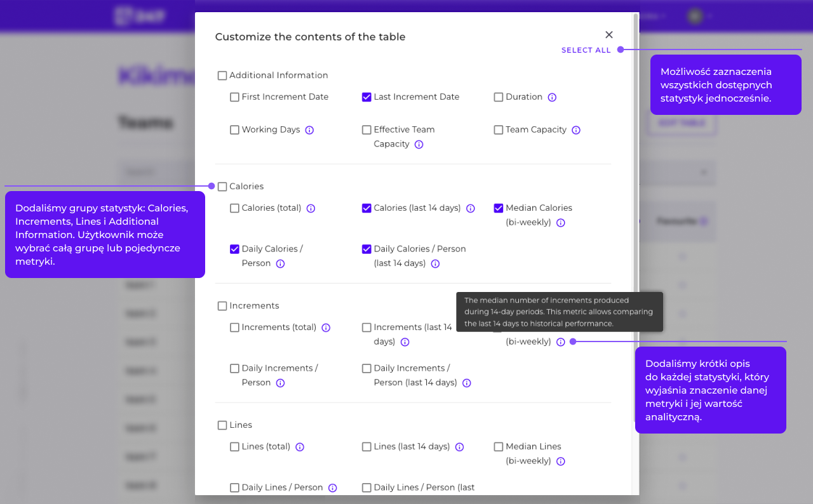Open the Increments (total) info tooltip

(326, 328)
